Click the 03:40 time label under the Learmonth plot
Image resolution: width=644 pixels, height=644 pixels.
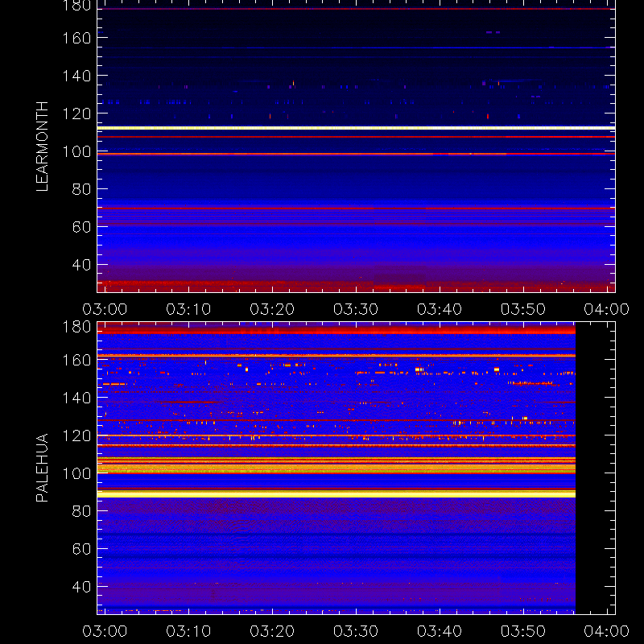(x=440, y=309)
